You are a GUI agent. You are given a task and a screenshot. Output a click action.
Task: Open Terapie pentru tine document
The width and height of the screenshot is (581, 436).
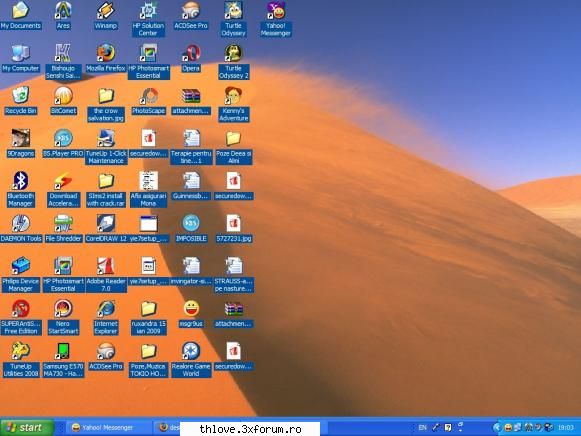click(191, 147)
